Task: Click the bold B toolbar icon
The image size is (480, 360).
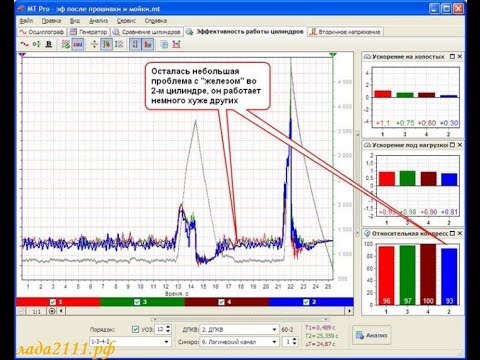Action: pyautogui.click(x=49, y=44)
